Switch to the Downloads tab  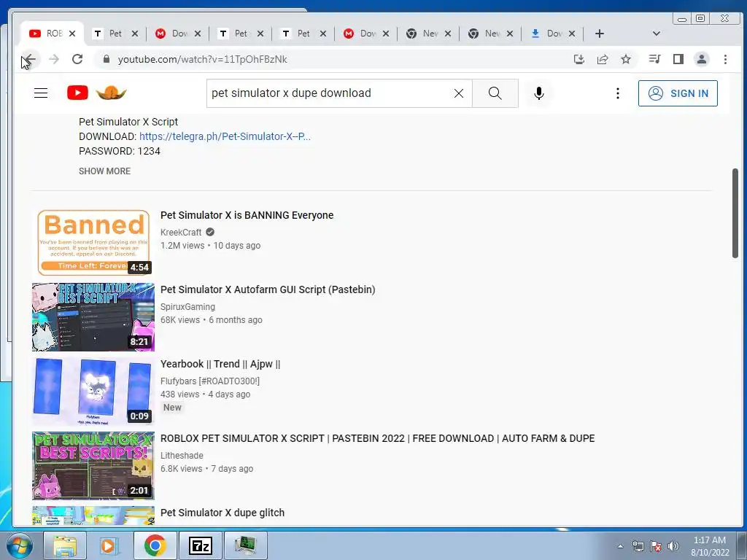553,34
